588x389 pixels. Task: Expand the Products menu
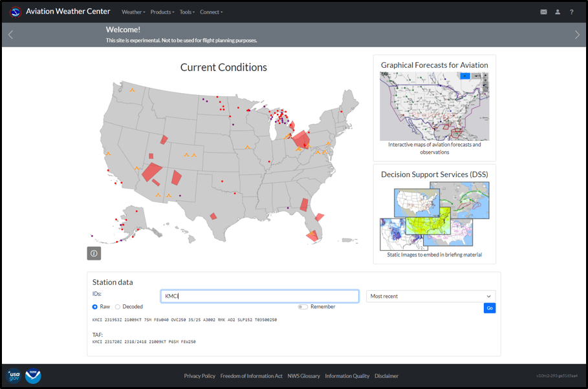click(162, 12)
